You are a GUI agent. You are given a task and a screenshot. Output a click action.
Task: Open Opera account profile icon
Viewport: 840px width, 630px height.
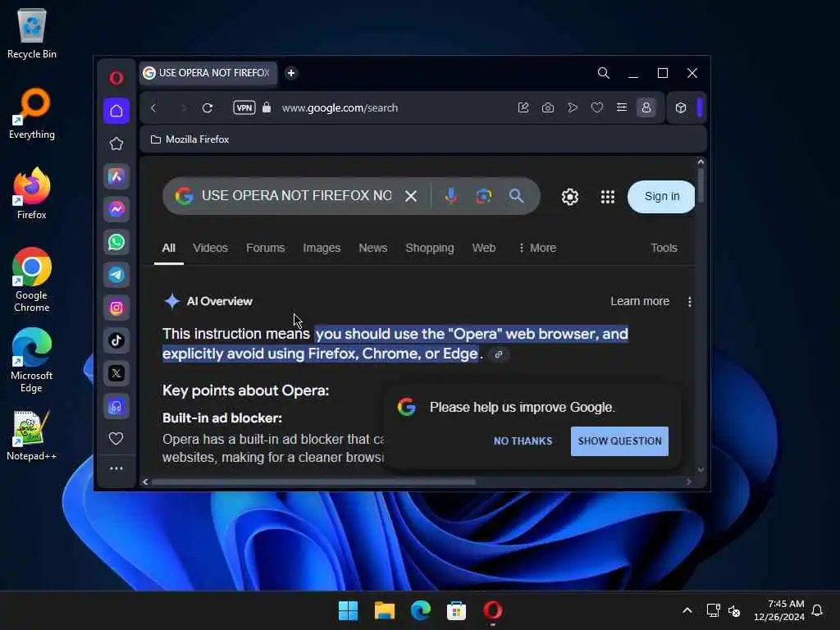pos(646,107)
